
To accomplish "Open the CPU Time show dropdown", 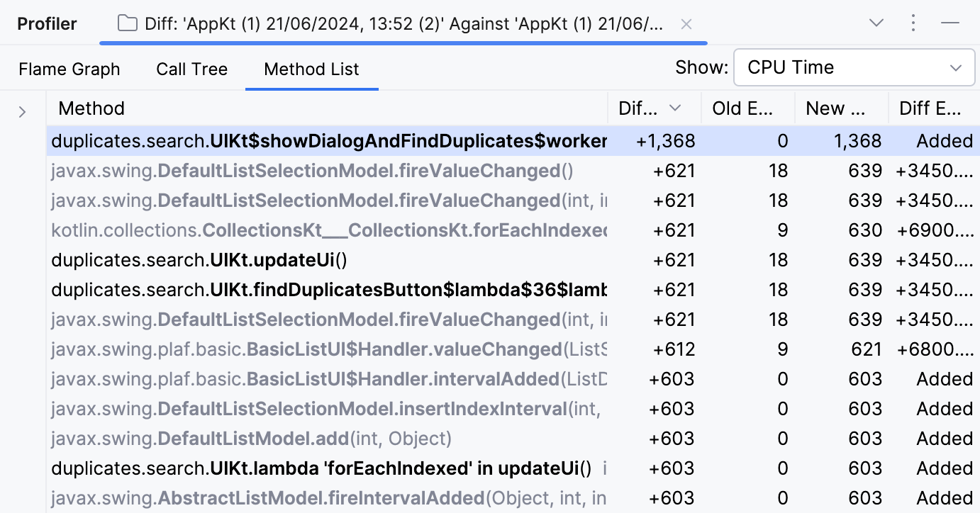I will [x=854, y=67].
